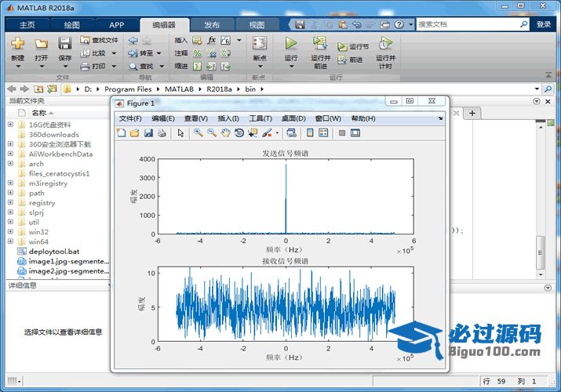The image size is (561, 392).
Task: Expand the arch folder node
Action: 10,163
